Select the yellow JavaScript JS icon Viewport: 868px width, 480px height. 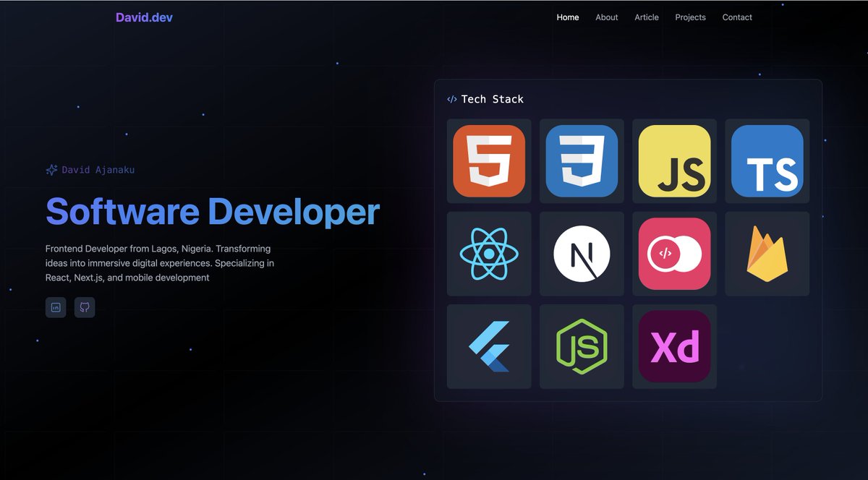(x=674, y=161)
